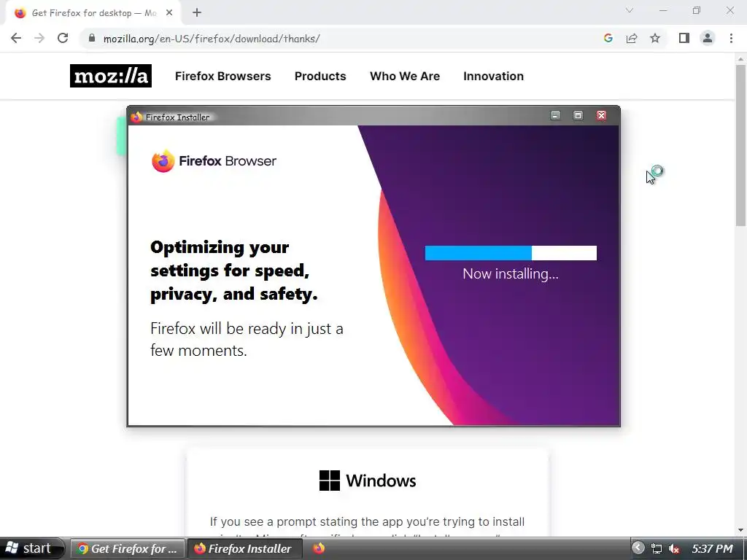Click the Now installing... status text
The height and width of the screenshot is (560, 747).
510,274
